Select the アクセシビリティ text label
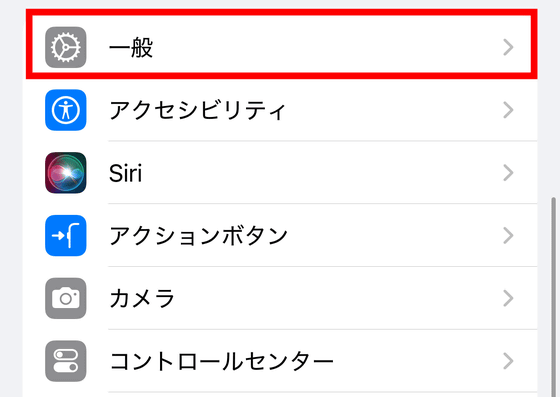Screen dimensions: 560x397 [198, 110]
